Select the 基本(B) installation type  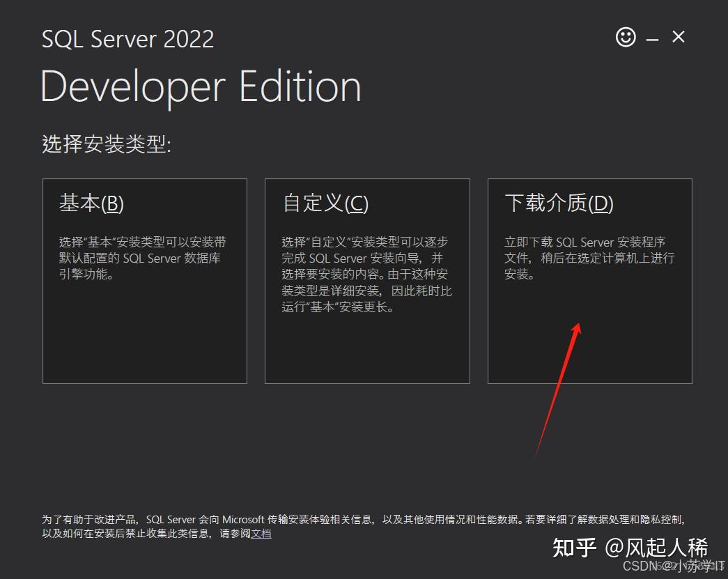[144, 281]
